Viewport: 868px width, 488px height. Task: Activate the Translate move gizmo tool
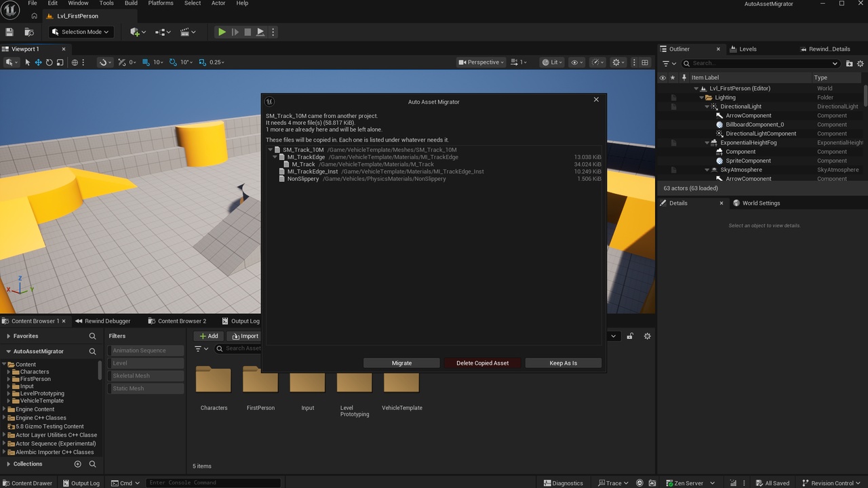38,62
